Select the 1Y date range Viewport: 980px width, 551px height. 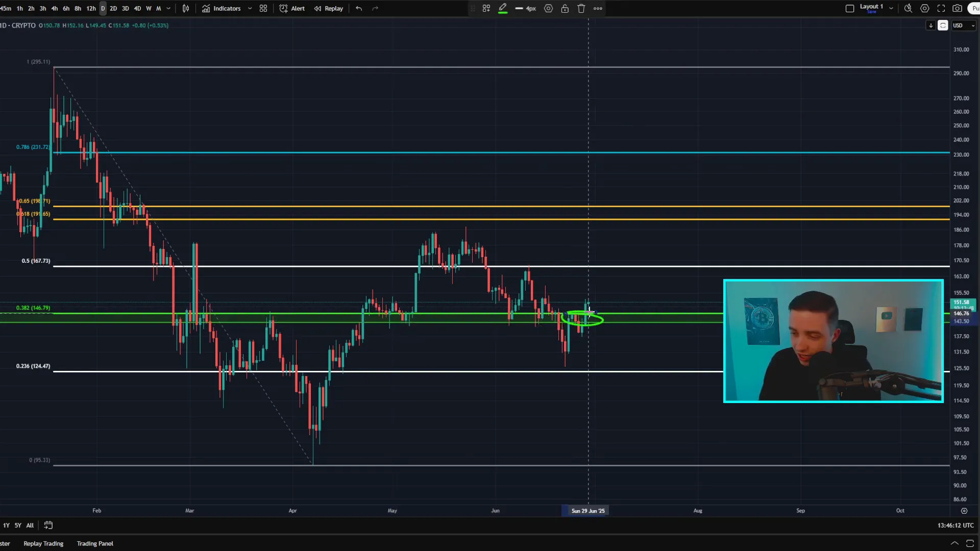[x=6, y=525]
